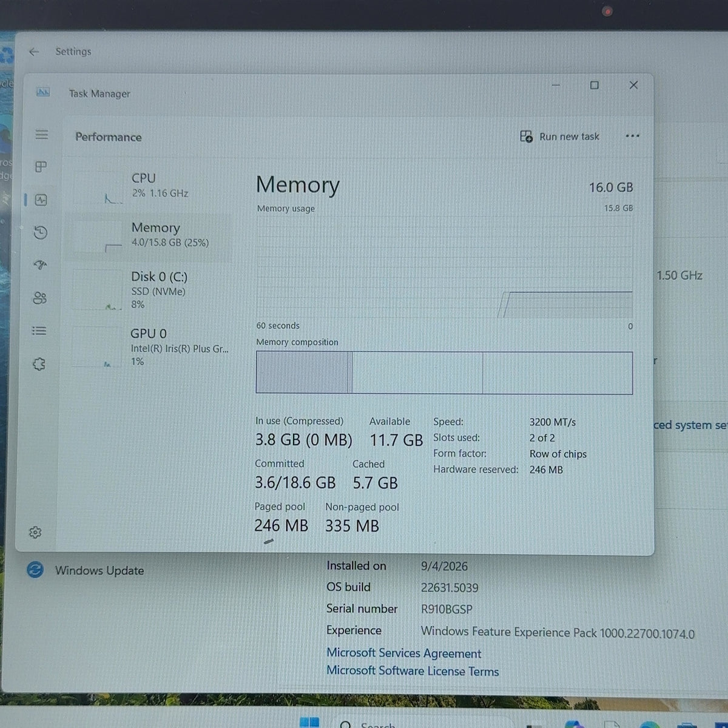Open the Processes page icon
This screenshot has height=728, width=728.
point(41,166)
